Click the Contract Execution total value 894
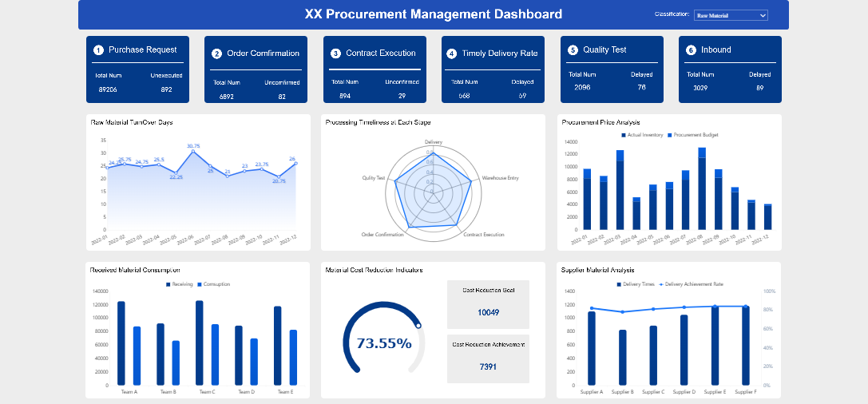868x404 pixels. (x=345, y=96)
